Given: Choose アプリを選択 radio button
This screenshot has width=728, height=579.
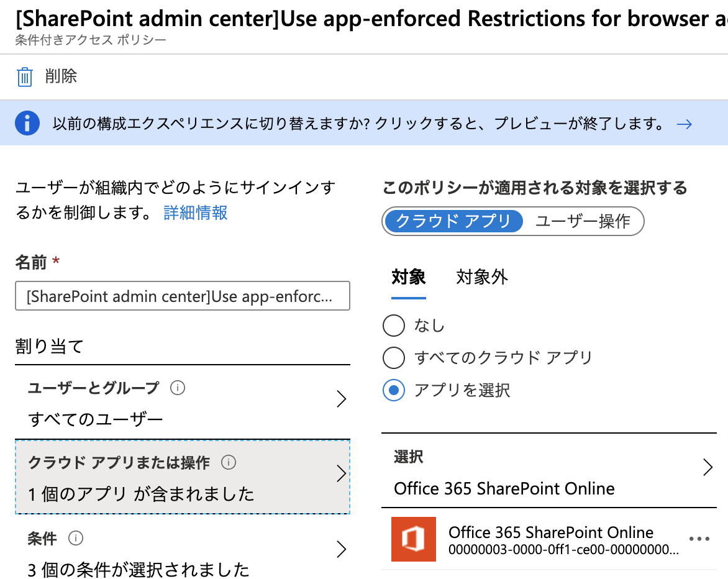Looking at the screenshot, I should tap(394, 390).
